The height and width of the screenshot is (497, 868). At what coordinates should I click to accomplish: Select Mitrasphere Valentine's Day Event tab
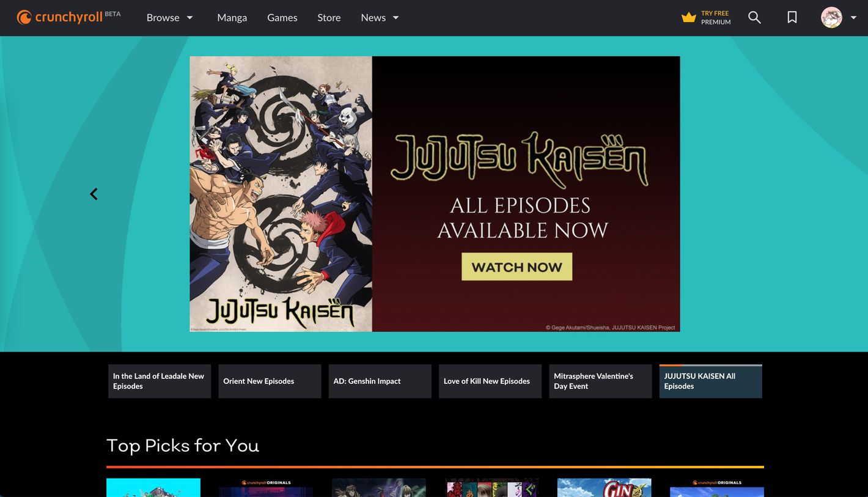tap(600, 381)
